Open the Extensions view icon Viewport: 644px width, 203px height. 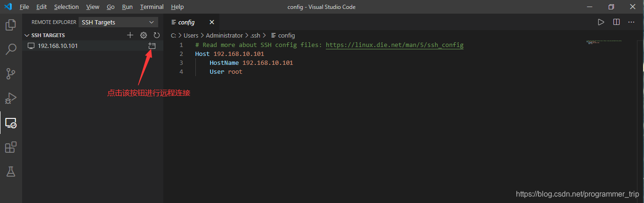(10, 147)
